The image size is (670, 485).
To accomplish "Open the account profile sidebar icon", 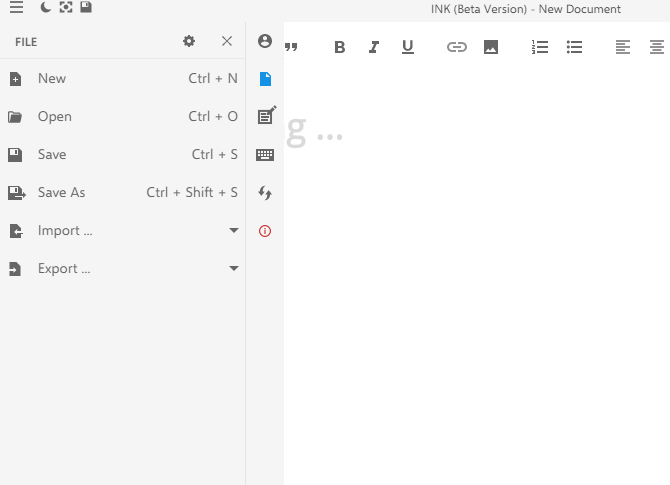I will click(x=265, y=41).
